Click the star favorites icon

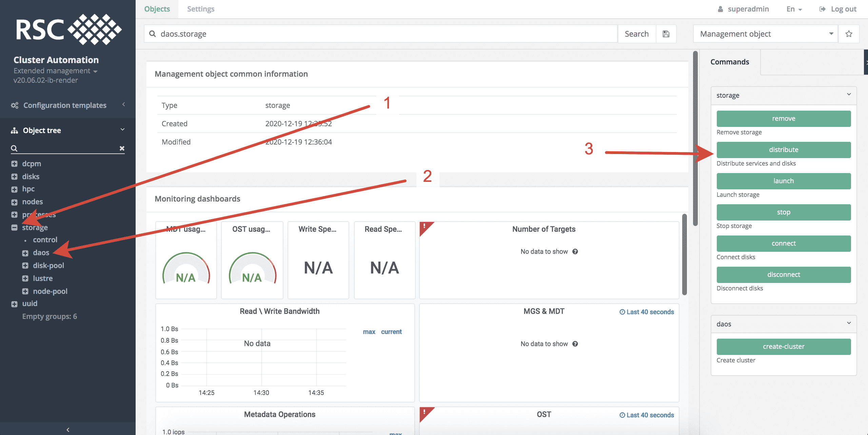(x=849, y=34)
